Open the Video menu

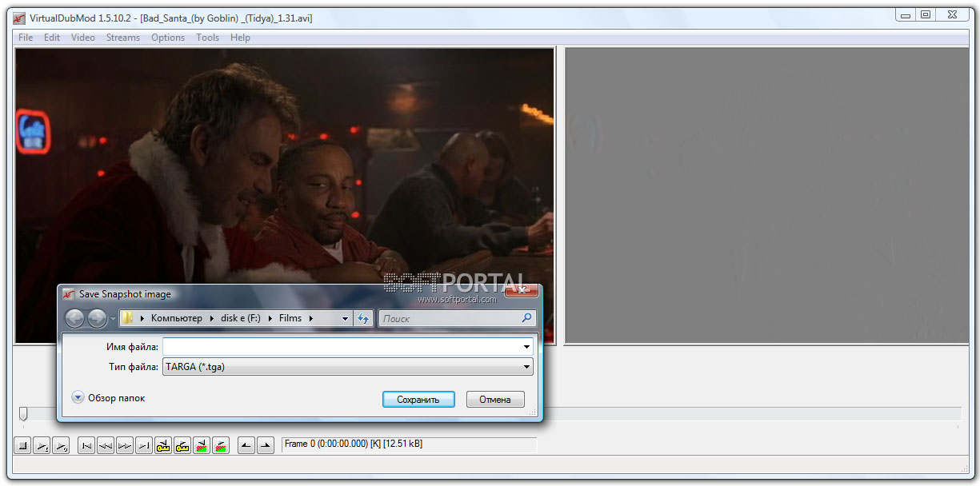[83, 38]
